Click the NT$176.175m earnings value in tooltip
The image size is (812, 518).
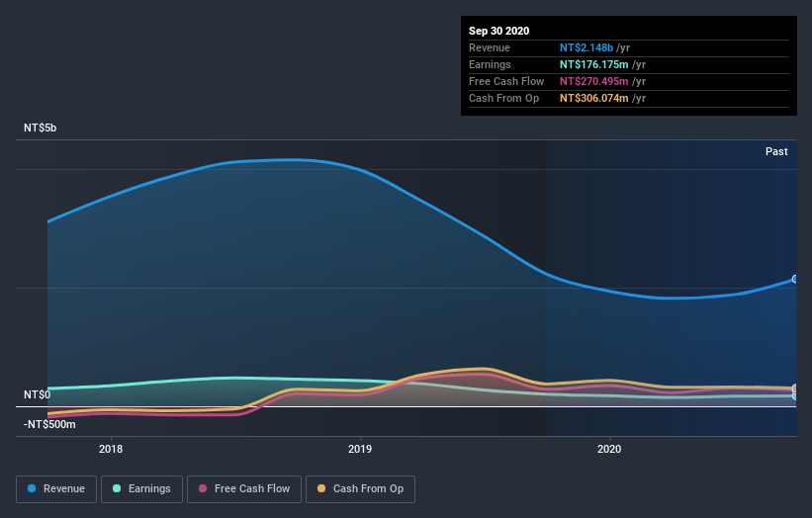(x=594, y=64)
